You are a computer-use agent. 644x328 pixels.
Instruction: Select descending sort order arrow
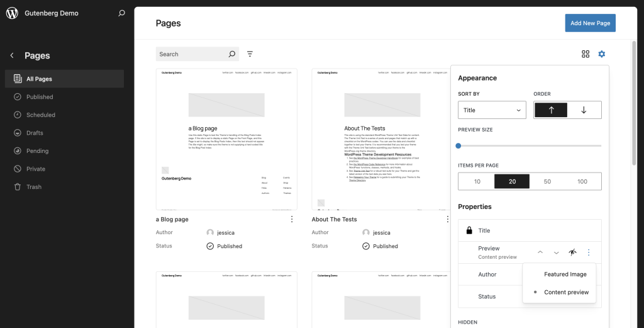tap(584, 110)
